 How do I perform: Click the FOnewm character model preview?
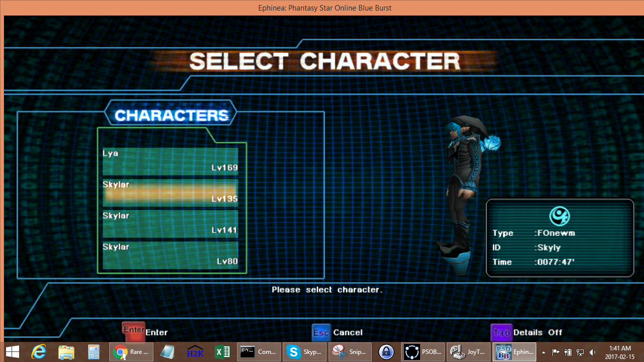(x=468, y=195)
